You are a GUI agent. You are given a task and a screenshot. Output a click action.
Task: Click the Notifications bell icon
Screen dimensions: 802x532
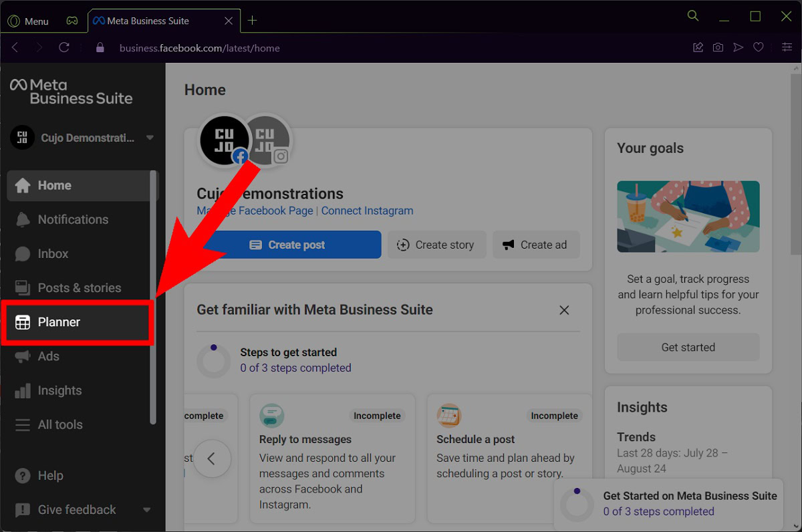click(23, 219)
